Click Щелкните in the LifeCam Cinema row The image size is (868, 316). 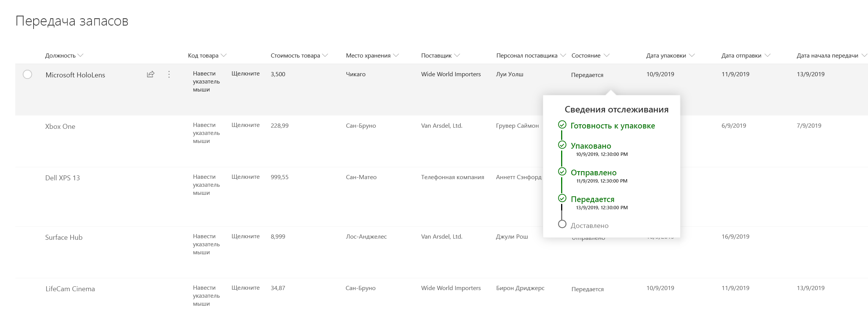(245, 288)
